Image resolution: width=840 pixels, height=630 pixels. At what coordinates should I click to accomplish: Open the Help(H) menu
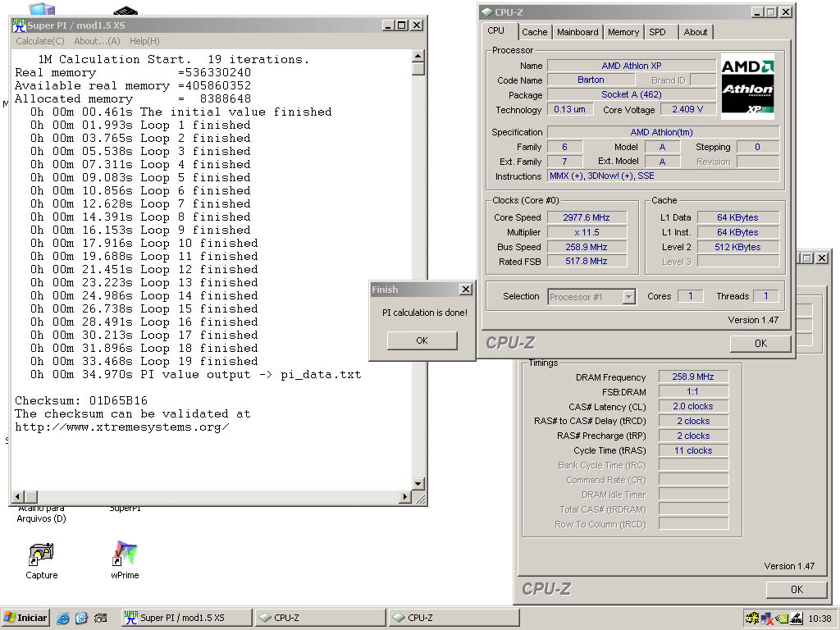(144, 41)
